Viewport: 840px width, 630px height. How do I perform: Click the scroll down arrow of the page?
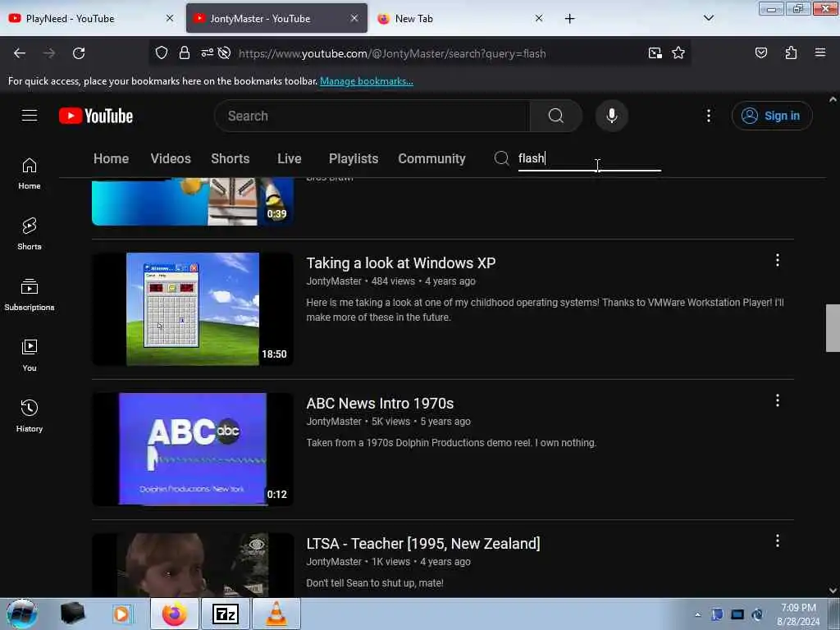833,591
